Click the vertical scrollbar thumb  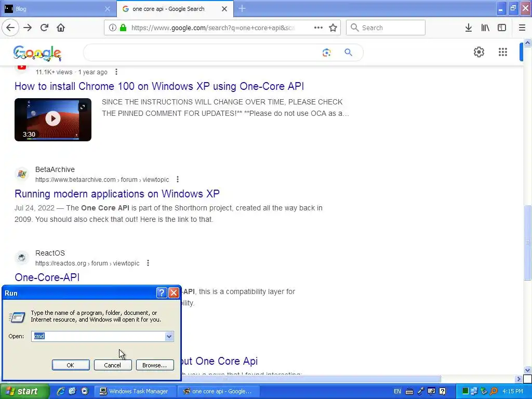(527, 243)
